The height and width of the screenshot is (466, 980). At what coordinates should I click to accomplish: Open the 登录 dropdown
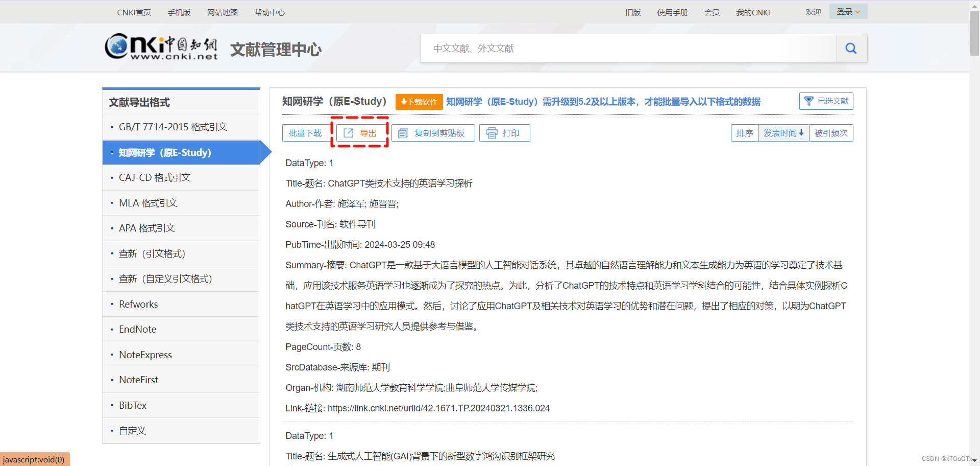[848, 12]
